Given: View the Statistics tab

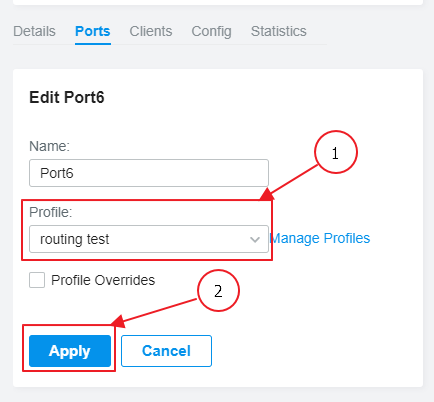Looking at the screenshot, I should 279,31.
